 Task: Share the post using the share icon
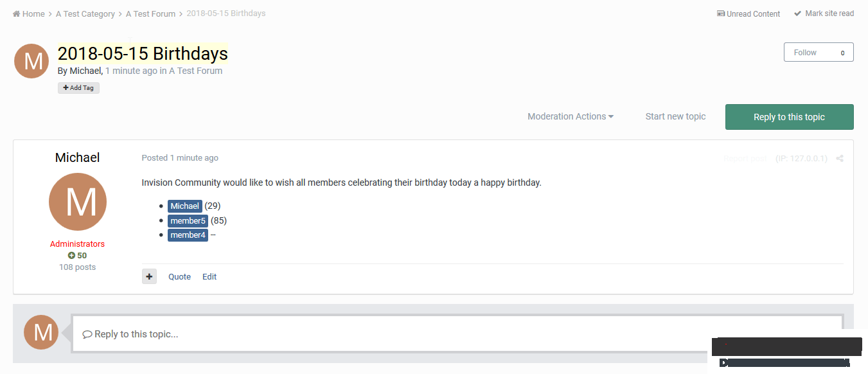(x=840, y=158)
